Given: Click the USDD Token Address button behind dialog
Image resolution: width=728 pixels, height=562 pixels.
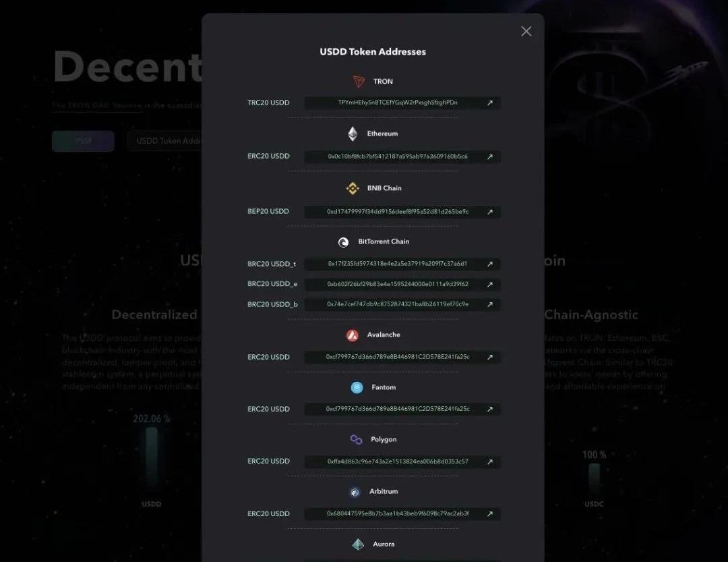Looking at the screenshot, I should pyautogui.click(x=166, y=141).
